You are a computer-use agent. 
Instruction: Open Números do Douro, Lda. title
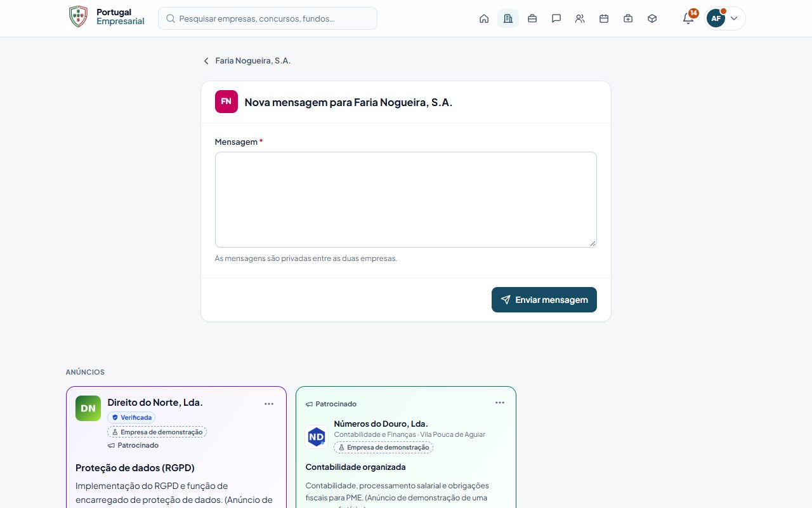pos(381,424)
